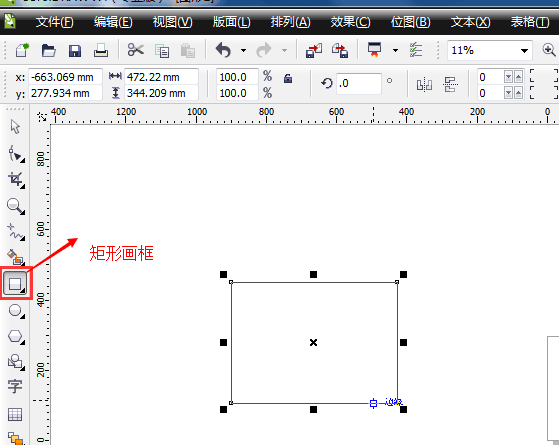Open the 11% zoom level dropdown
This screenshot has height=445, width=559.
click(x=524, y=51)
